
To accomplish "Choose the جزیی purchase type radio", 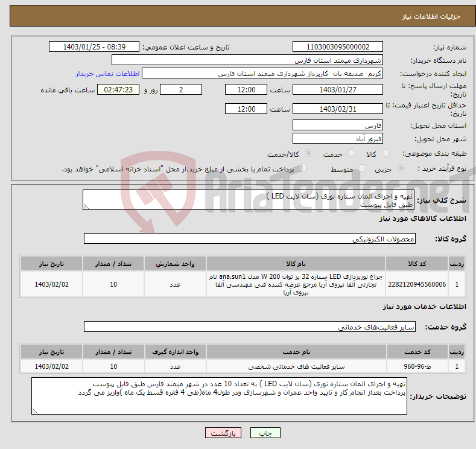I will tap(401, 168).
